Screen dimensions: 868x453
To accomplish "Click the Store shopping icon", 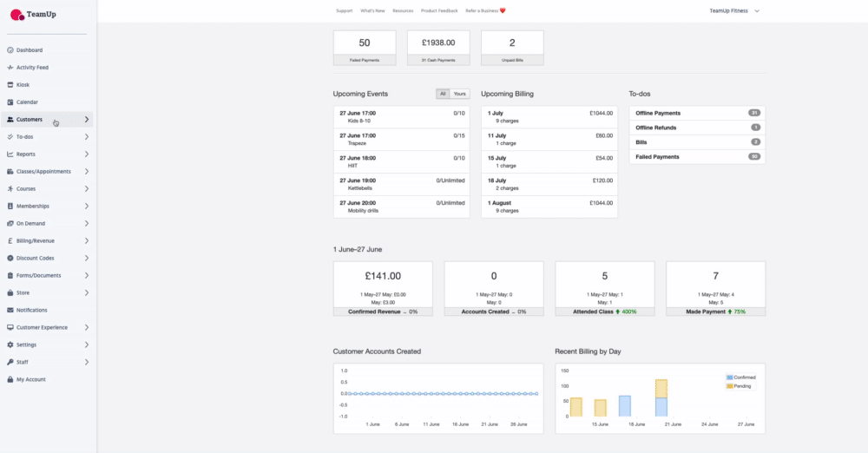I will click(x=10, y=292).
